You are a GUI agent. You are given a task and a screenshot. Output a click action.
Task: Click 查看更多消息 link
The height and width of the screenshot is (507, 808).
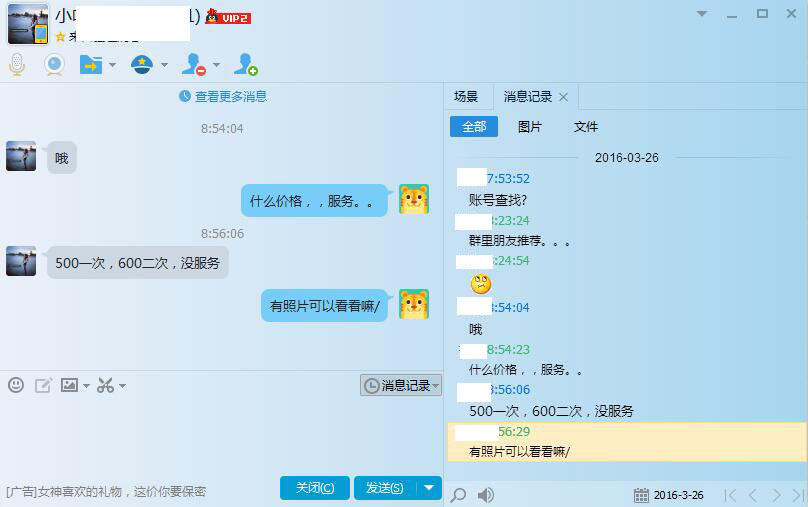tap(223, 96)
